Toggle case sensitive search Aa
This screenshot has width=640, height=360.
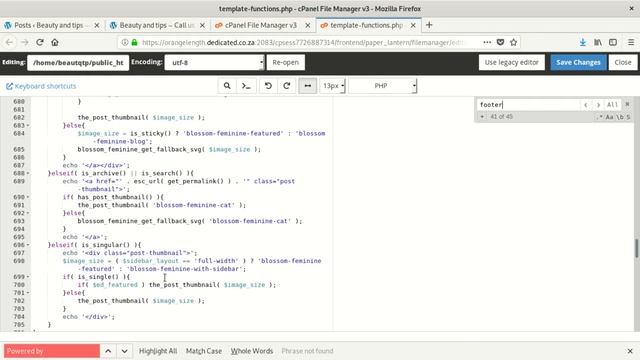pyautogui.click(x=609, y=117)
